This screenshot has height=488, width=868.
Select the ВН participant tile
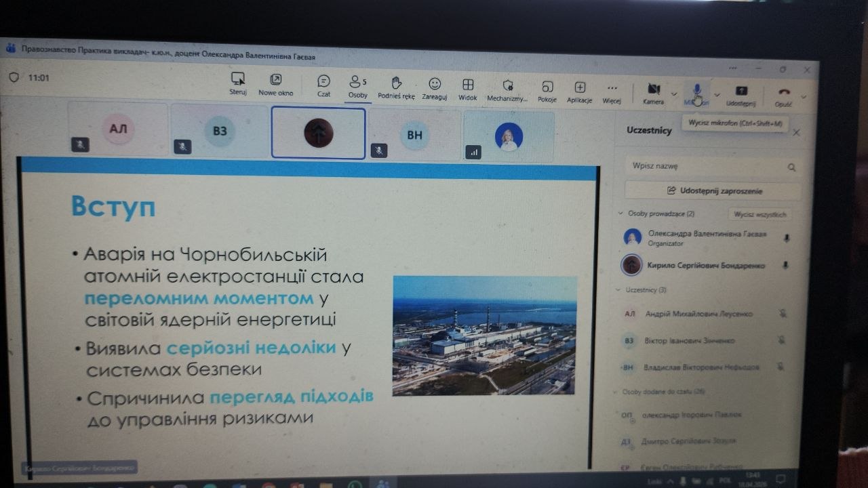point(414,135)
